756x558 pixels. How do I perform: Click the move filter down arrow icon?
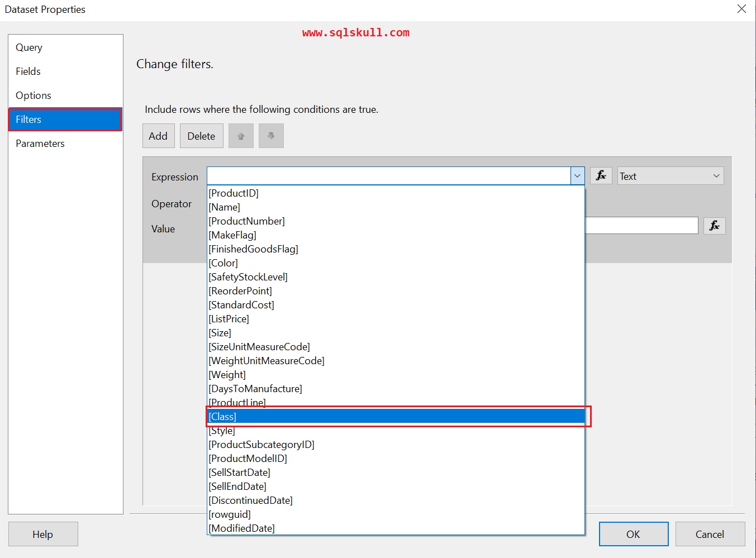point(271,135)
